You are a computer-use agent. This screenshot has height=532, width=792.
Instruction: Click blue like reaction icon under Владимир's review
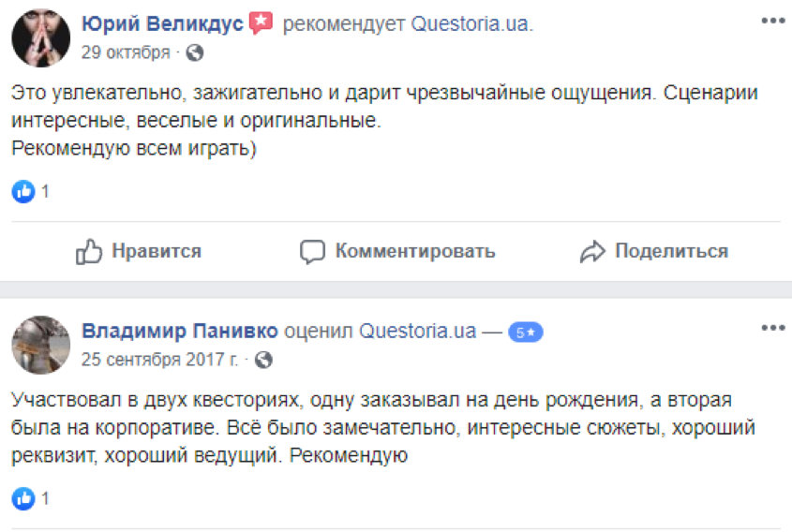(x=22, y=497)
